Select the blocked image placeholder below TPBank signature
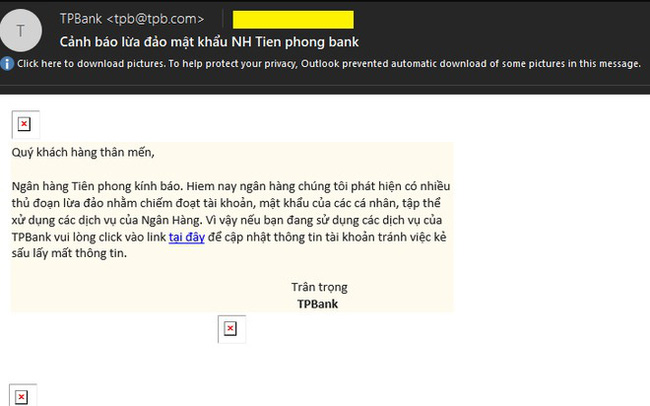650x406 pixels. [232, 329]
